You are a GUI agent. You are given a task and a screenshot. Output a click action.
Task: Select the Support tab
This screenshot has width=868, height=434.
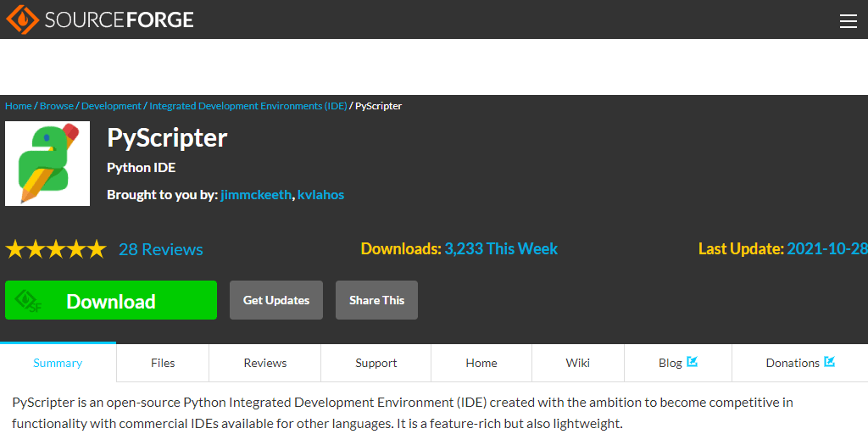pos(376,363)
